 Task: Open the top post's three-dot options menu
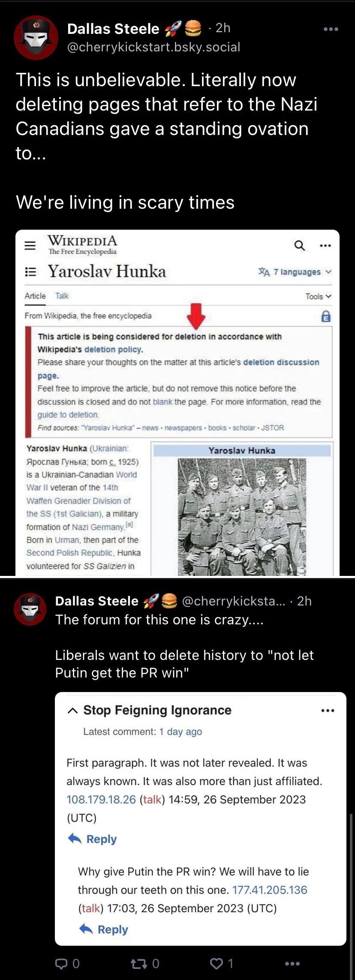click(x=331, y=29)
